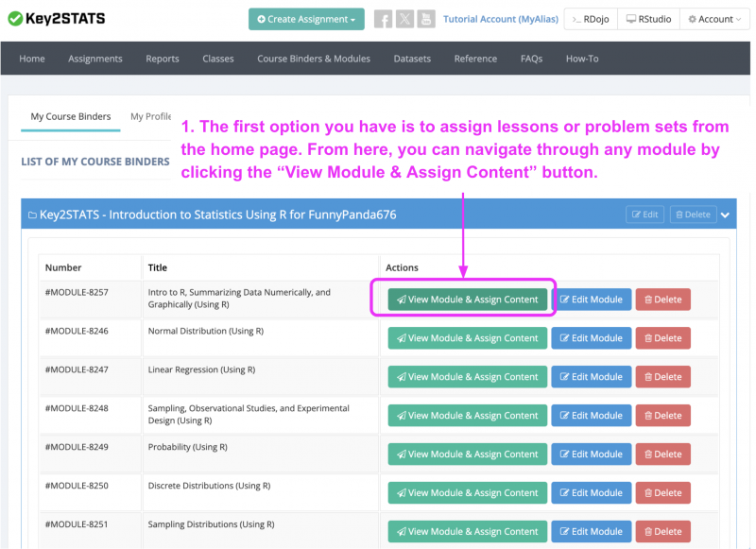View Module & Assign Content for MODULE-8248
This screenshot has height=549, width=756.
coord(467,416)
